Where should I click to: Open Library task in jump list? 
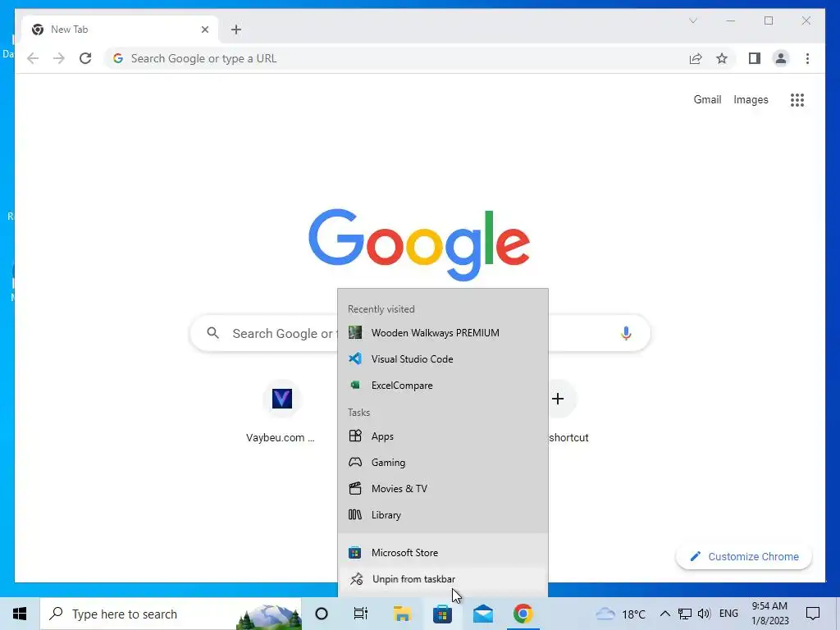[442, 515]
